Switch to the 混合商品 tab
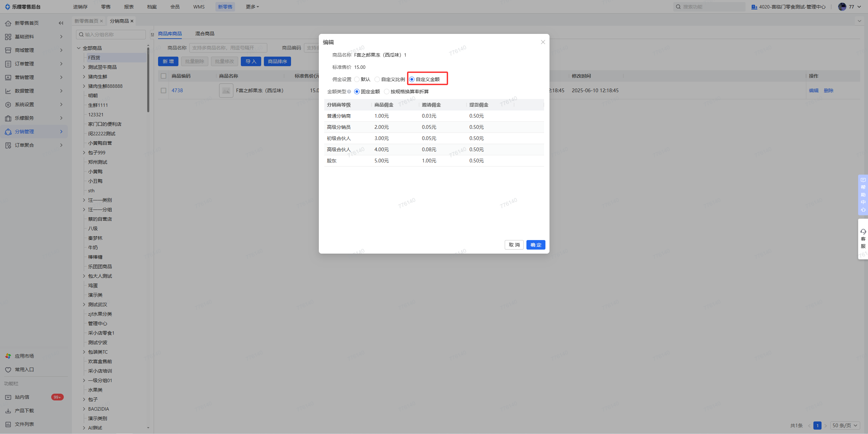The image size is (868, 434). click(205, 34)
